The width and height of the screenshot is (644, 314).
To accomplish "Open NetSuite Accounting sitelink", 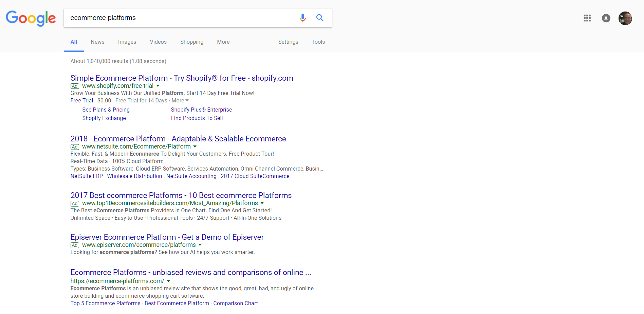I will [x=191, y=176].
